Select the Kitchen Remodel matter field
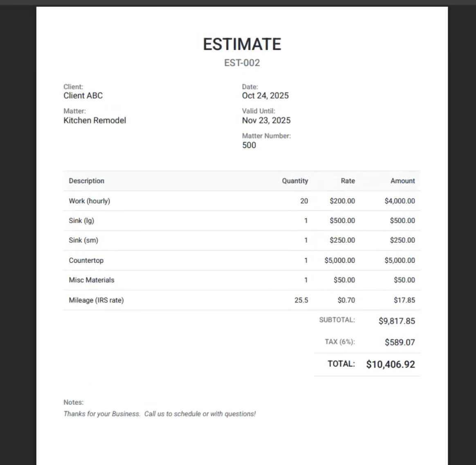476x465 pixels. [x=94, y=120]
